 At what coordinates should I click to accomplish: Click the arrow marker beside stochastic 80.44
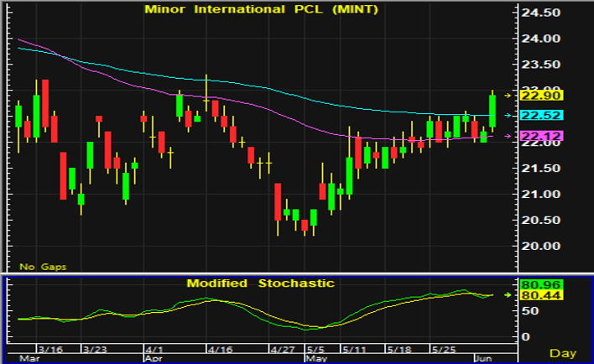coord(508,294)
